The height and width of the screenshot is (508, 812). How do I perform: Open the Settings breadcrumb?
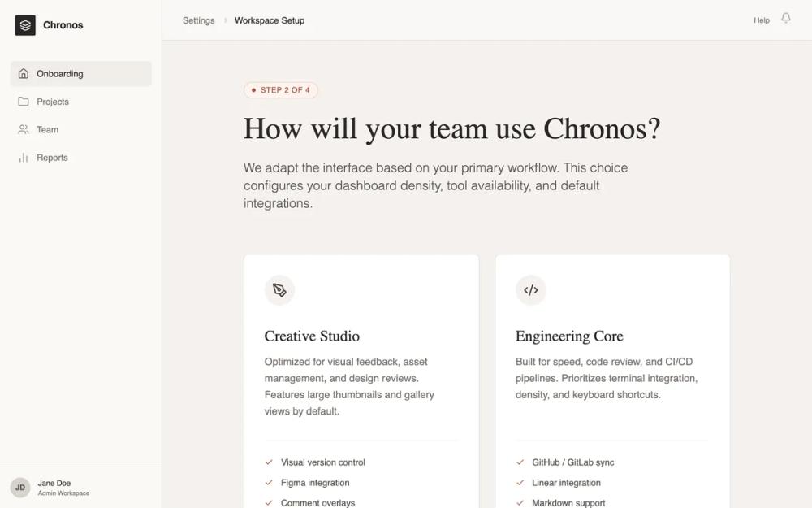coord(198,20)
